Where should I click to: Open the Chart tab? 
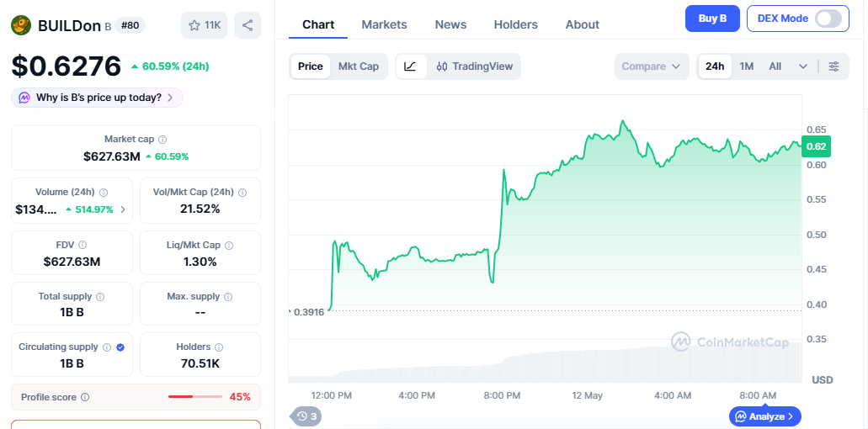point(318,24)
